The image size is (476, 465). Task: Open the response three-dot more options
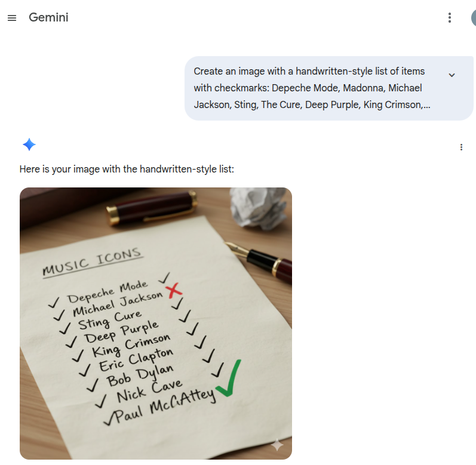461,147
